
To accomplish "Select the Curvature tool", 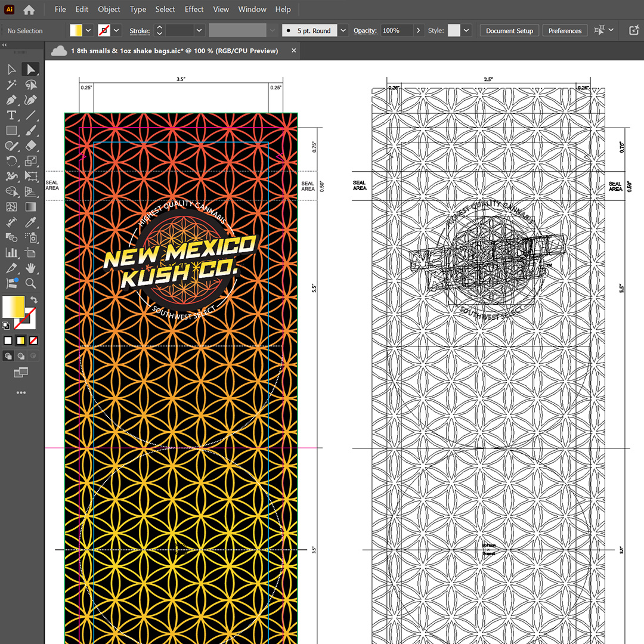I will [30, 100].
